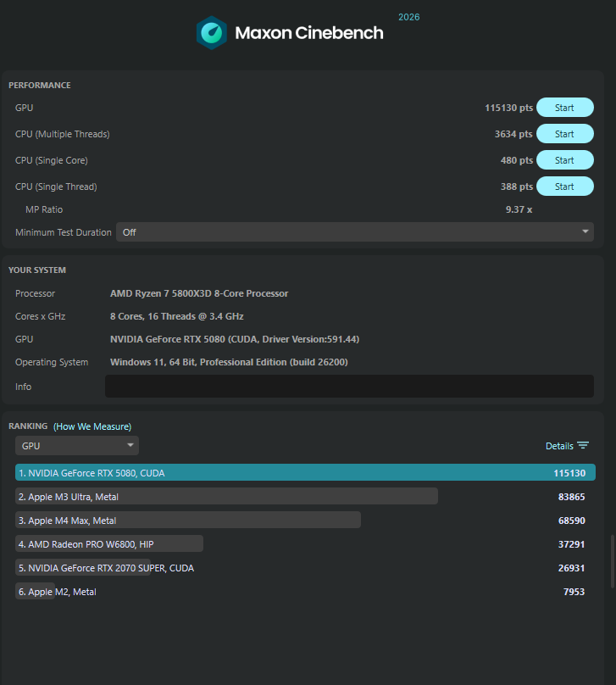Viewport: 616px width, 685px height.
Task: Click the 68590 score for Apple M4 Max
Action: coord(571,521)
